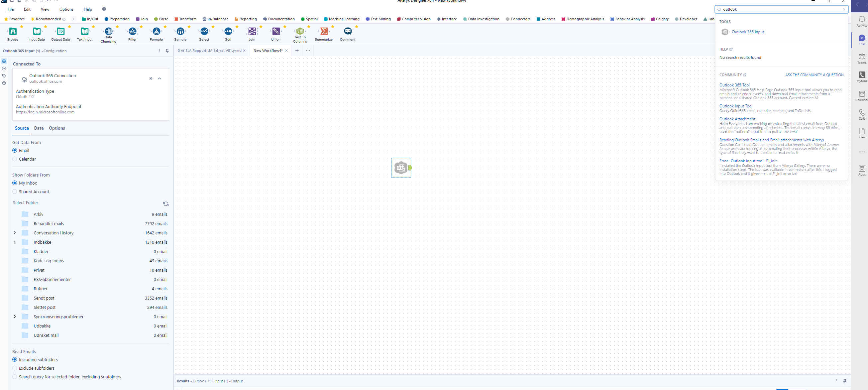Screen dimensions: 868x390
Task: Expand the Conversation History folder
Action: (15, 232)
